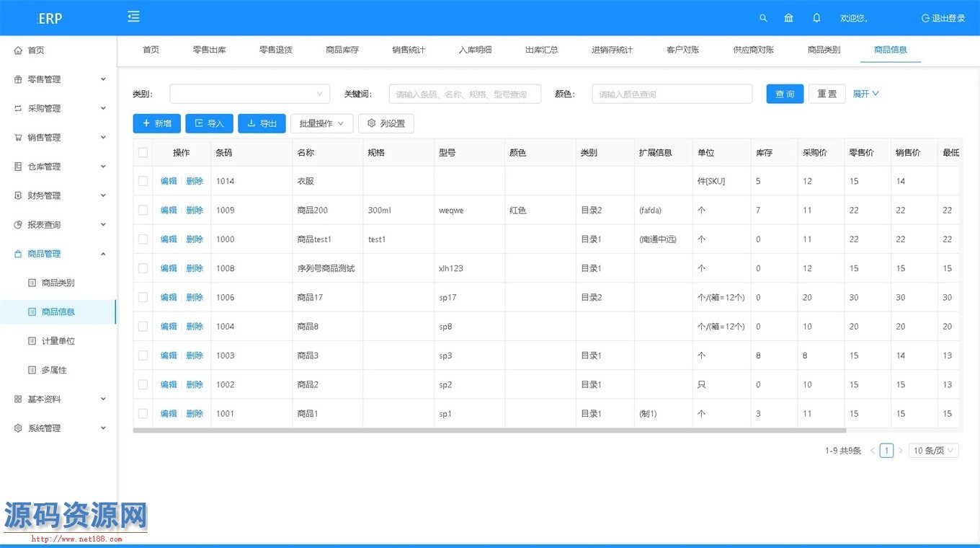This screenshot has height=548, width=980.
Task: Tick the checkbox for row 1006 商品17
Action: (x=143, y=297)
